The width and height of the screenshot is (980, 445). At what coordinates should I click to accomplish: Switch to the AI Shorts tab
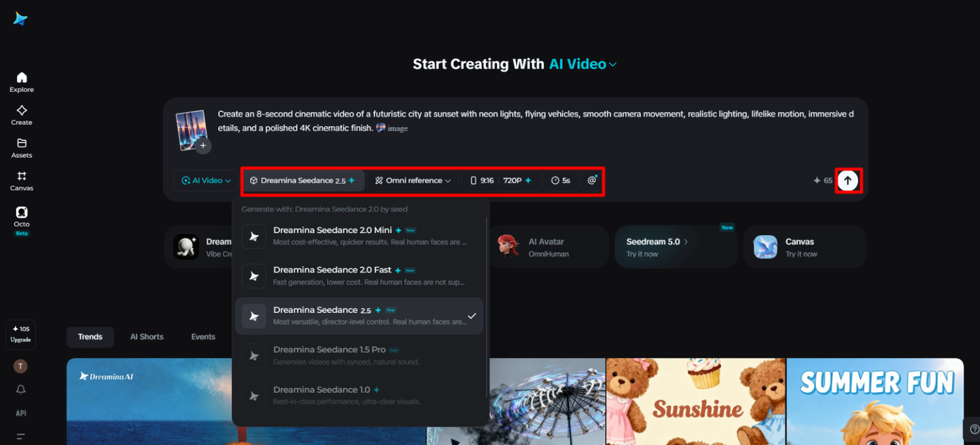(x=147, y=337)
